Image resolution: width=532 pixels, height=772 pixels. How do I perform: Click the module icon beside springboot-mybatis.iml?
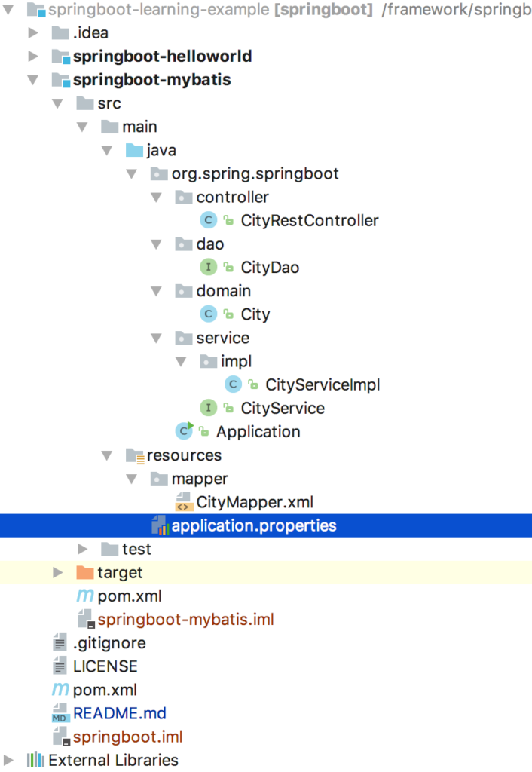84,619
